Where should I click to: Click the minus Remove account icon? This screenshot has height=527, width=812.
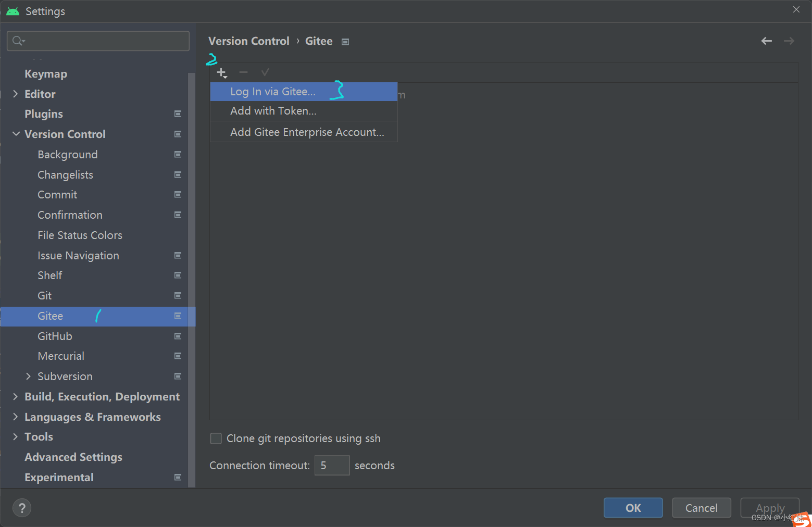(243, 72)
